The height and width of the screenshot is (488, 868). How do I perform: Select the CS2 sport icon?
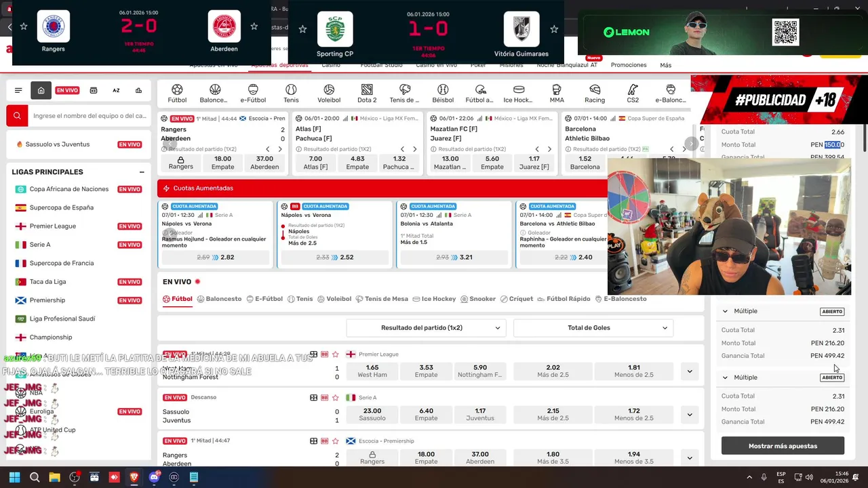coord(633,94)
